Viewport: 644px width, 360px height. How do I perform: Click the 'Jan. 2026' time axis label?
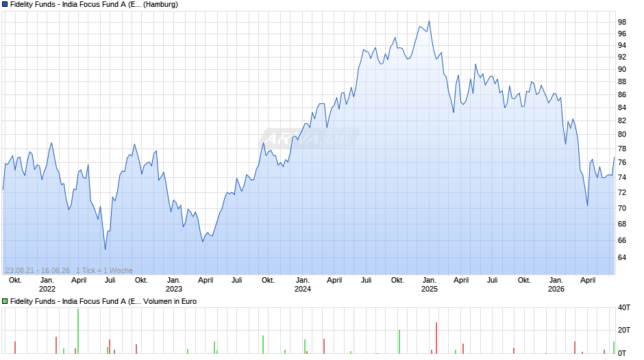pos(556,285)
